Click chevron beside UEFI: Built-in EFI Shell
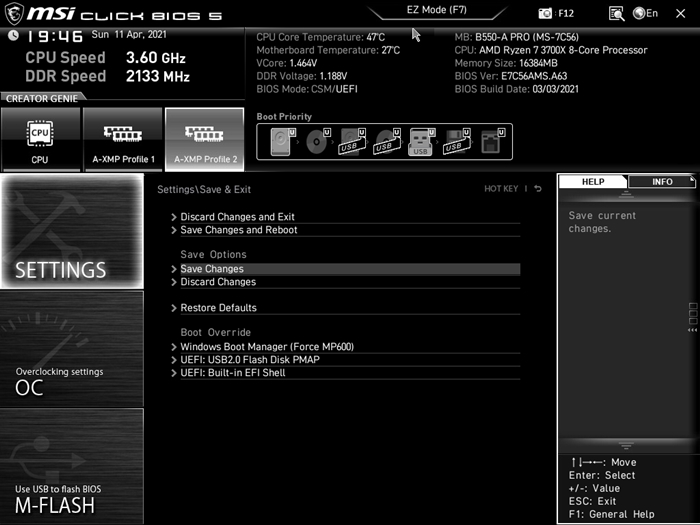700x525 pixels. 174,373
